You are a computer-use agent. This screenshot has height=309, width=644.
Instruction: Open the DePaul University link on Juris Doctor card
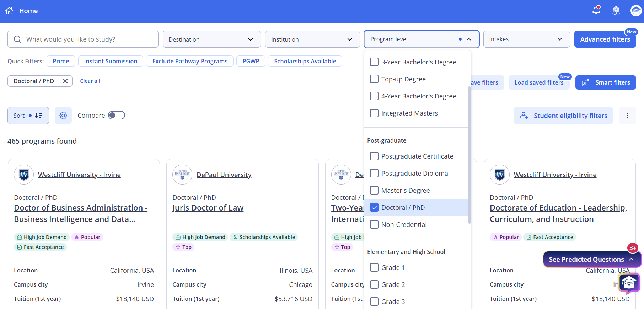pyautogui.click(x=224, y=175)
